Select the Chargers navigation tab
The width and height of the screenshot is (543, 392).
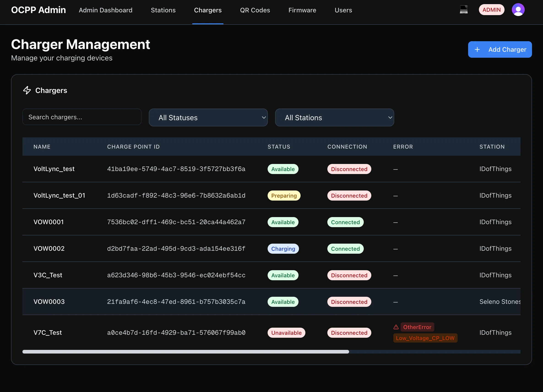click(x=208, y=10)
